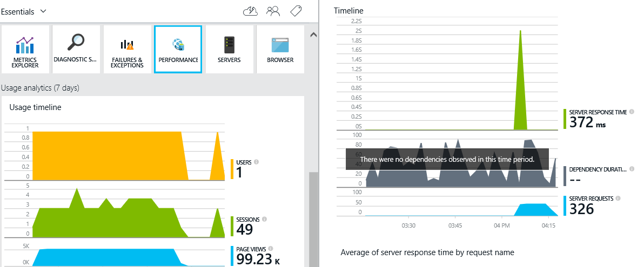
Task: Click the tag icon in header
Action: (x=296, y=11)
